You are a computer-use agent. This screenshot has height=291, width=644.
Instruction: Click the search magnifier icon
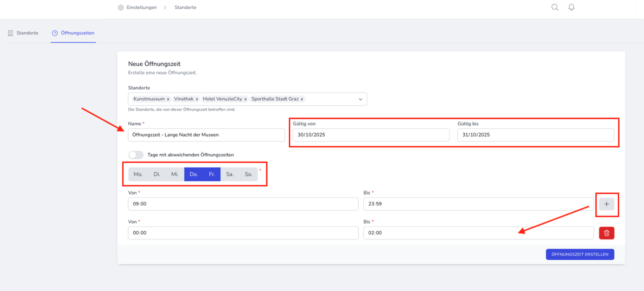point(555,7)
